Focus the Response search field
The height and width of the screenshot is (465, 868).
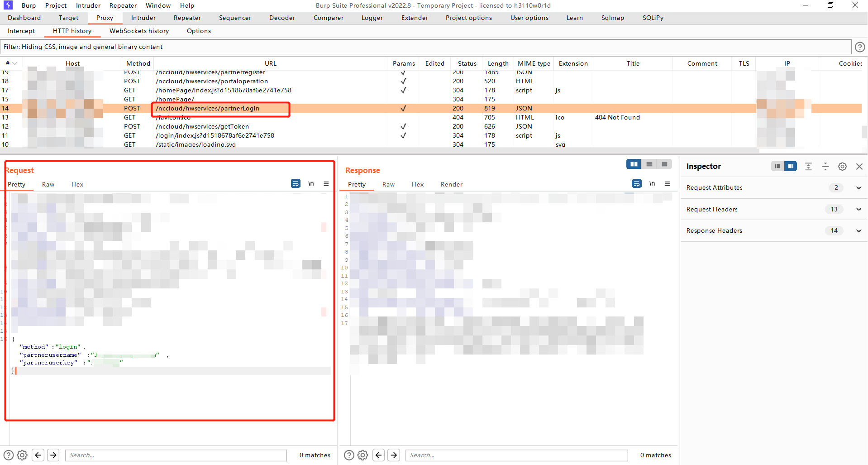point(517,455)
